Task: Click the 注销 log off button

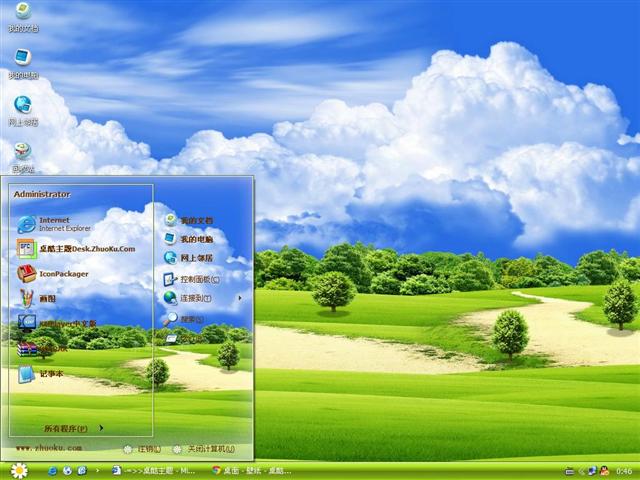Action: (142, 449)
